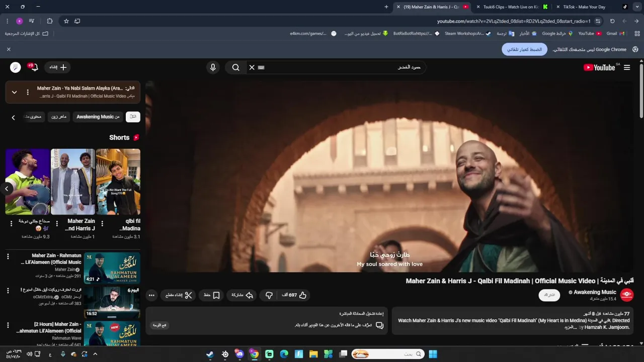
Task: Subscribe to Awakening Music channel
Action: [x=549, y=295]
